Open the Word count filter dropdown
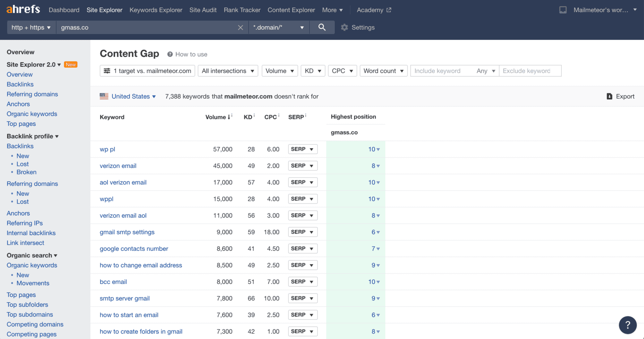The height and width of the screenshot is (339, 644). point(384,71)
